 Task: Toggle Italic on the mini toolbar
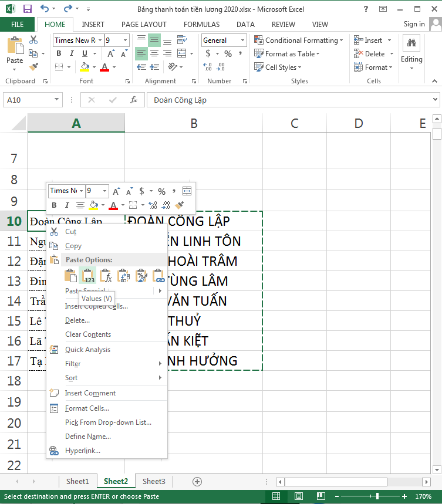[67, 205]
